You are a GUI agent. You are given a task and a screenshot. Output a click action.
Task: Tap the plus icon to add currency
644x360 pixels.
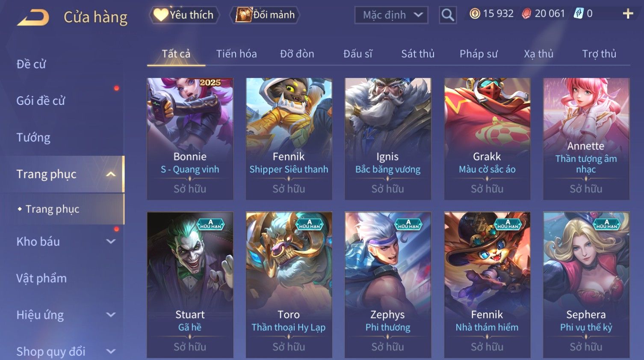628,14
